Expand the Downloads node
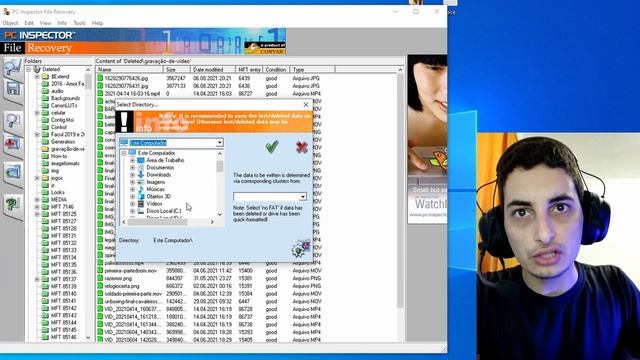Image resolution: width=640 pixels, height=360 pixels. click(132, 175)
